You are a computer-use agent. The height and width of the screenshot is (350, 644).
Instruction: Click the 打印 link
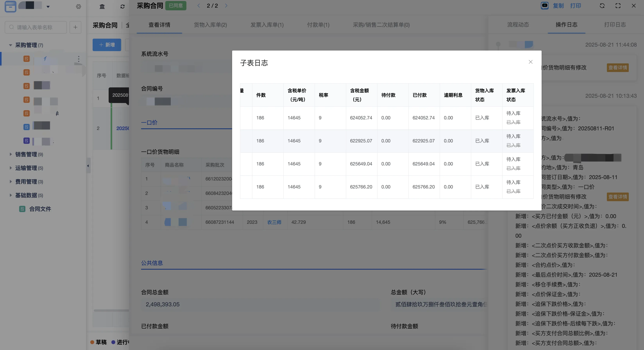point(575,6)
